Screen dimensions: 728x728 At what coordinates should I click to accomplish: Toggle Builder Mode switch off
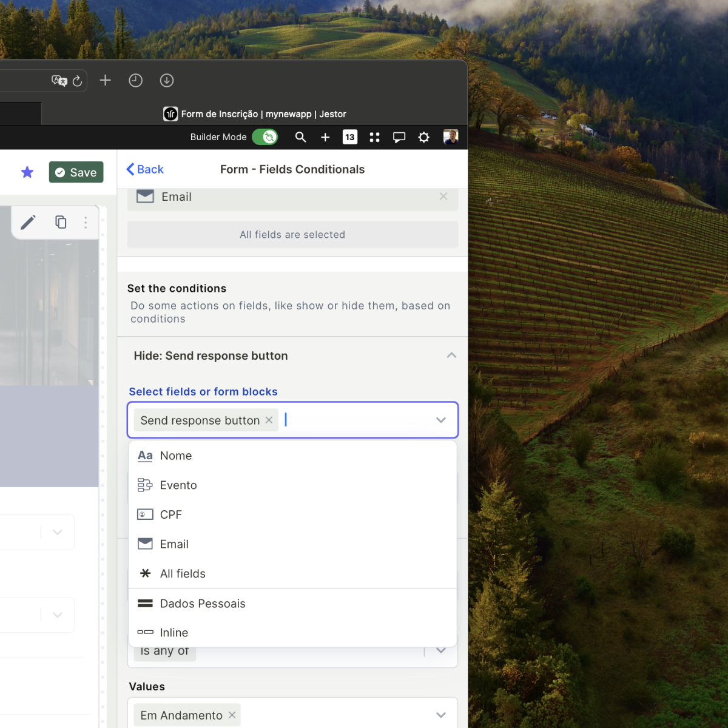[265, 137]
